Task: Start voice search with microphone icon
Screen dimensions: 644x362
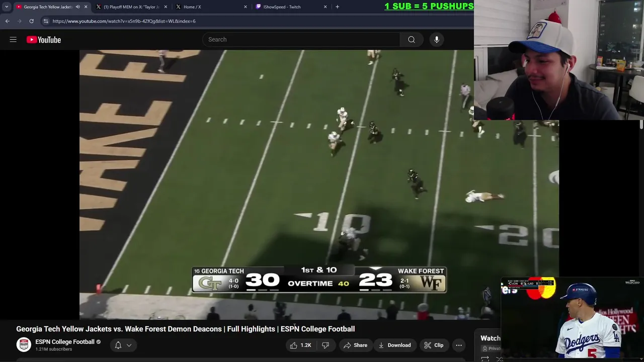Action: pyautogui.click(x=437, y=40)
